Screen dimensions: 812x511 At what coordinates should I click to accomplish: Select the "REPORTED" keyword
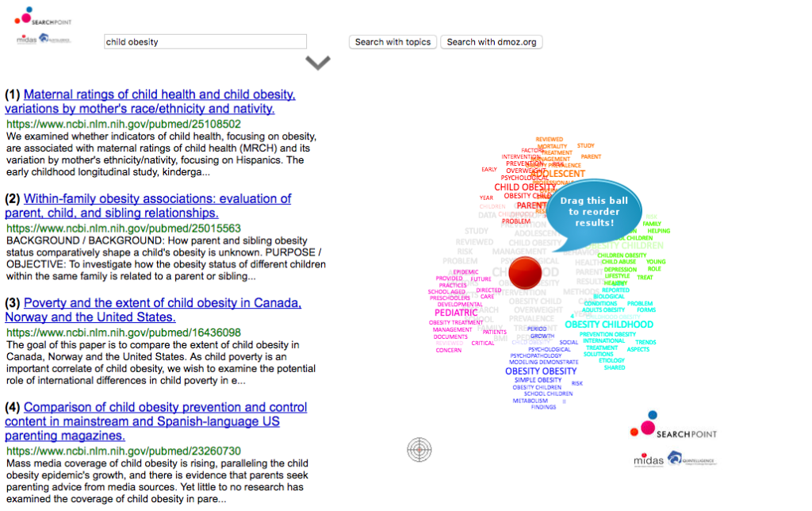point(615,290)
